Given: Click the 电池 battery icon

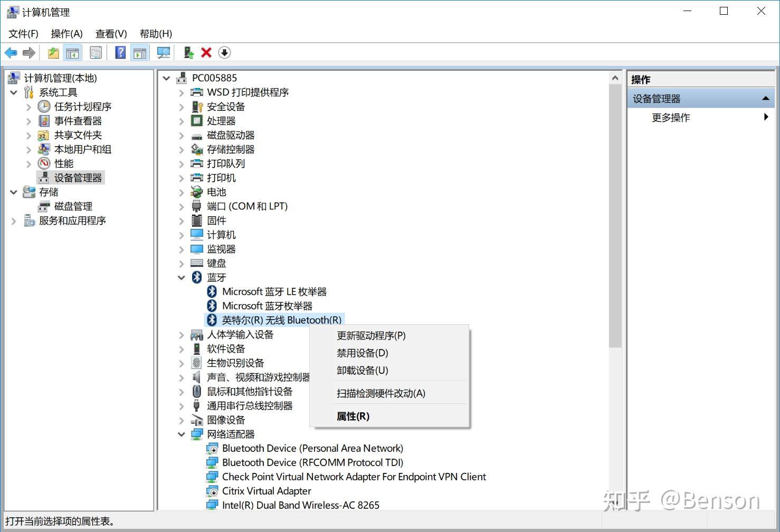Looking at the screenshot, I should (x=197, y=192).
